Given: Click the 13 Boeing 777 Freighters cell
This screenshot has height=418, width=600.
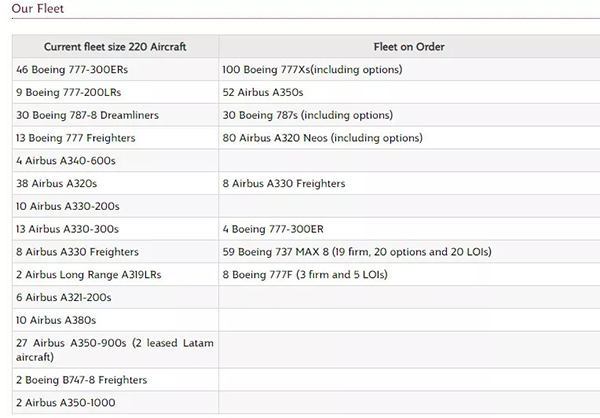Looking at the screenshot, I should (76, 138).
